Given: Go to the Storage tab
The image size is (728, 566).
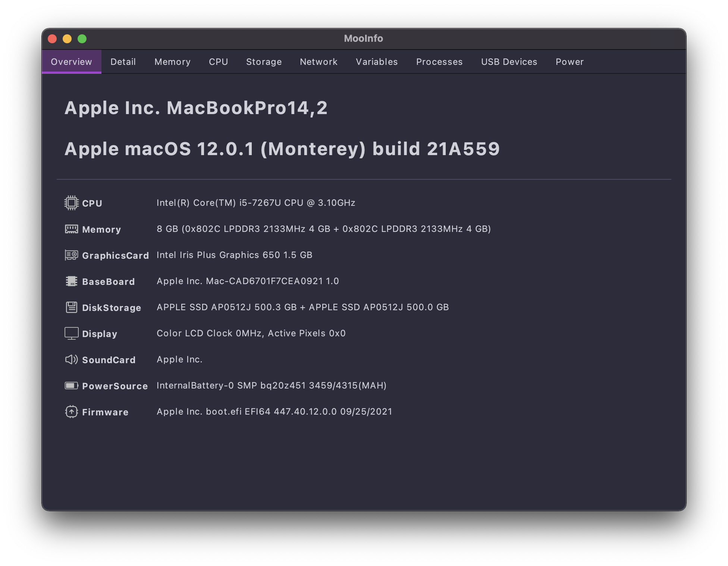Looking at the screenshot, I should click(x=264, y=62).
